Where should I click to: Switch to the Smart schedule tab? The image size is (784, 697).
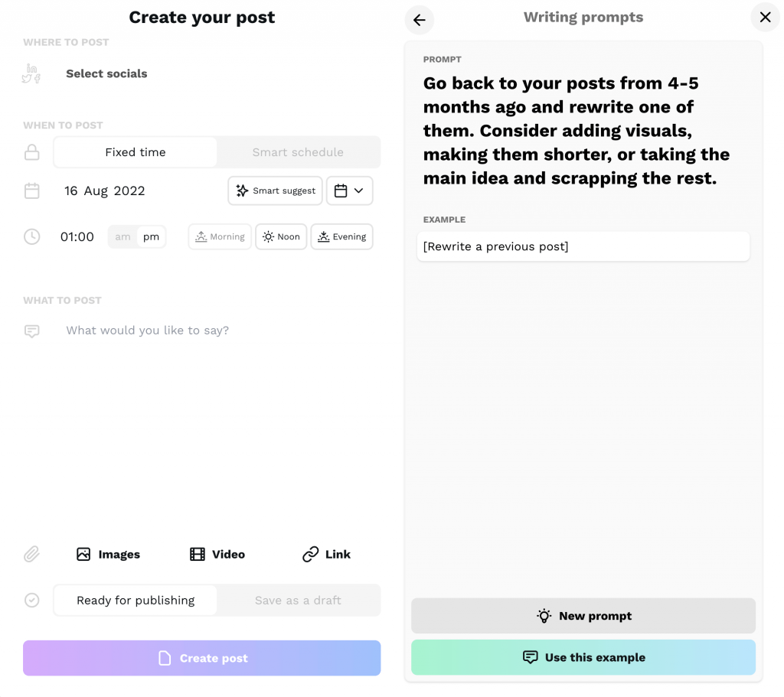point(298,152)
